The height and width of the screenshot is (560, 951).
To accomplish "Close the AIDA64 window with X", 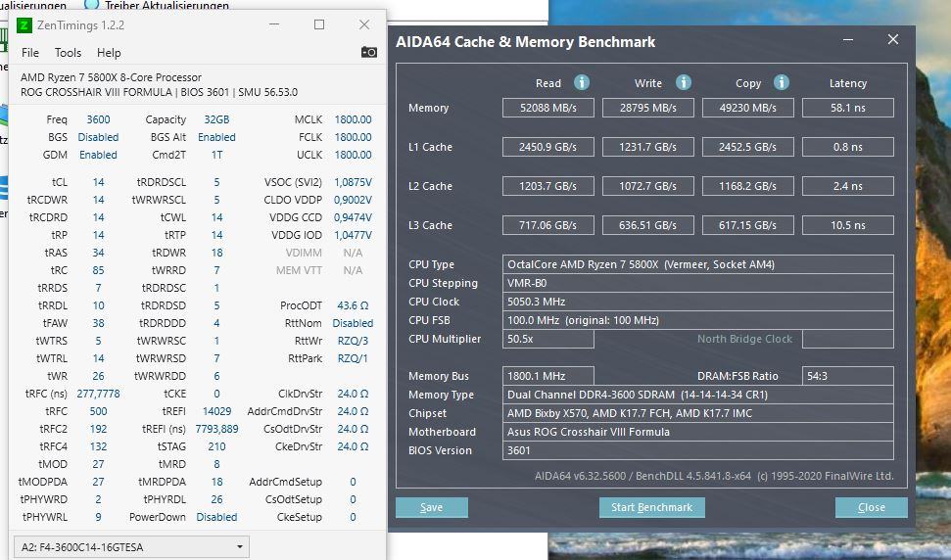I will coord(893,39).
